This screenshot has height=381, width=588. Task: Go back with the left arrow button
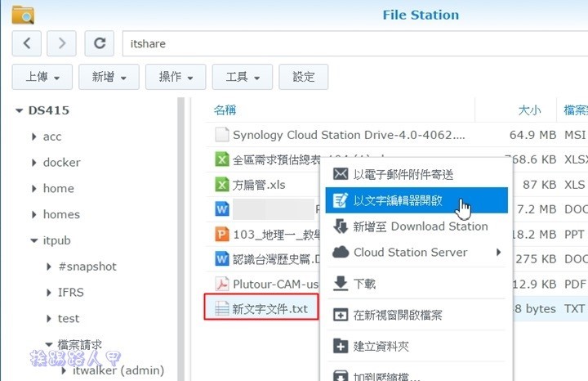point(27,43)
